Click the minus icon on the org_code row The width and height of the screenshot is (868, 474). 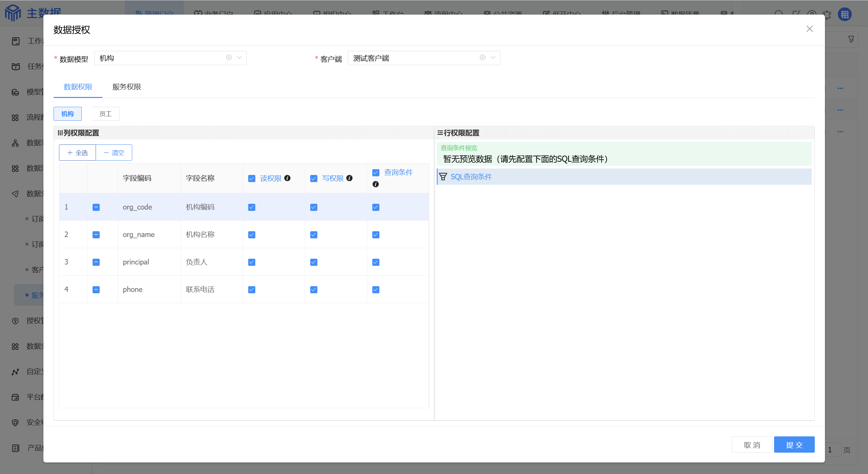click(96, 207)
